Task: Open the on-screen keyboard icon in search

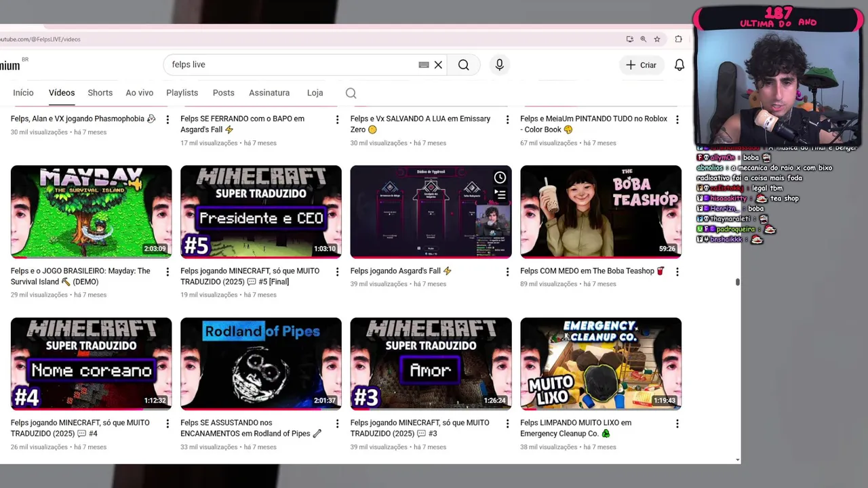Action: tap(424, 64)
